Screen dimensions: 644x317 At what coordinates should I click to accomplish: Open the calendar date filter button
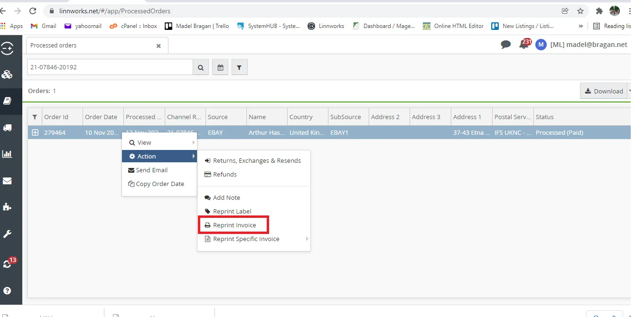(x=220, y=67)
